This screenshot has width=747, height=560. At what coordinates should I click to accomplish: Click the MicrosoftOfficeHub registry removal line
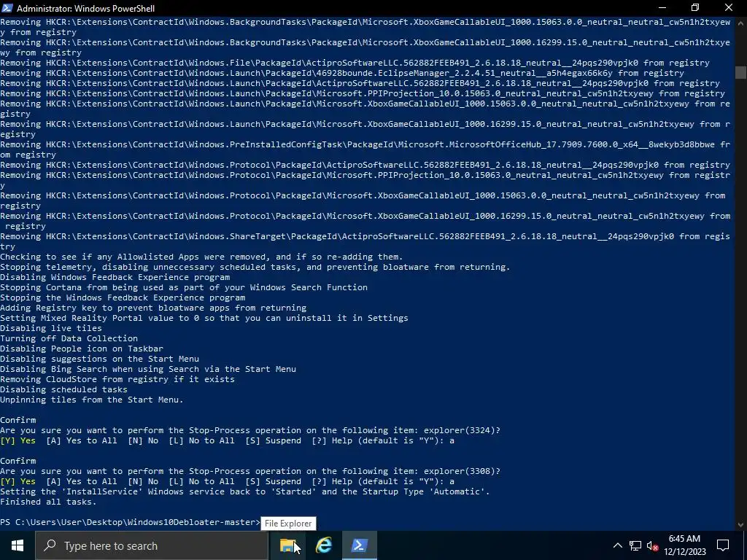365,149
